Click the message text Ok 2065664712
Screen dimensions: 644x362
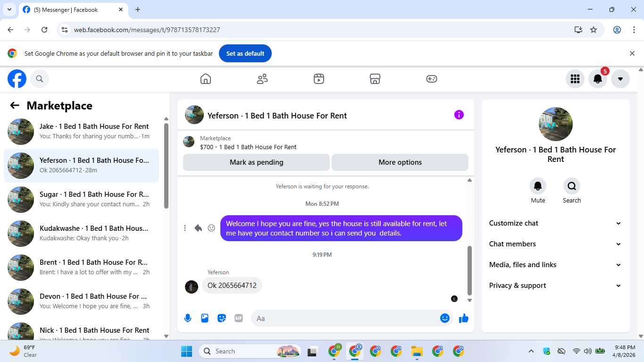pyautogui.click(x=232, y=286)
